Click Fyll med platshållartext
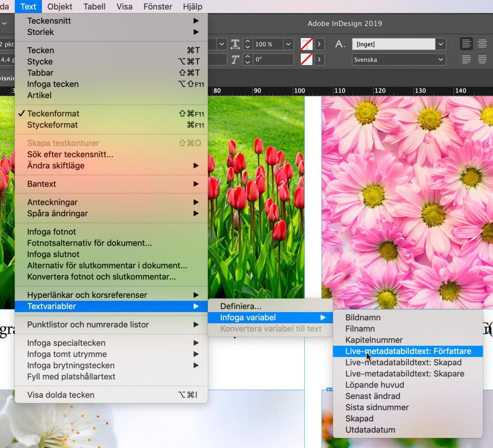 pos(71,377)
